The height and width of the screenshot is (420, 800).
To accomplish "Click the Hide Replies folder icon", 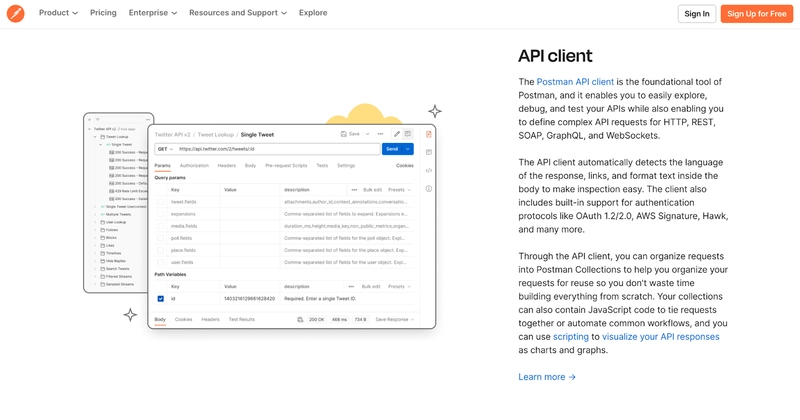I will [103, 261].
